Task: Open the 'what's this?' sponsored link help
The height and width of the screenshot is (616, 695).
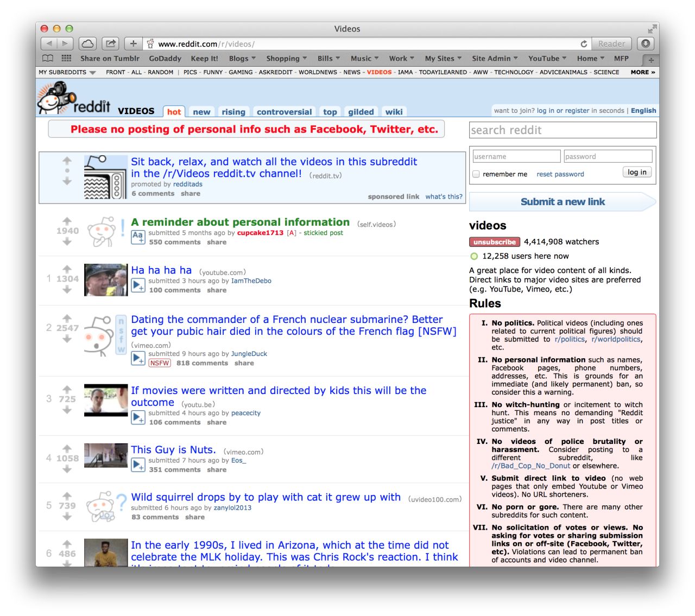Action: 444,196
